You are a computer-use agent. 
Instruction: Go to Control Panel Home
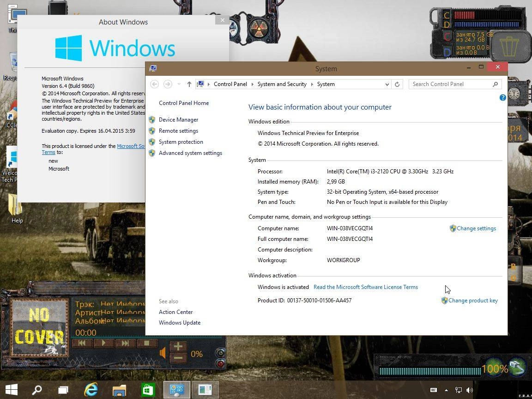(183, 103)
